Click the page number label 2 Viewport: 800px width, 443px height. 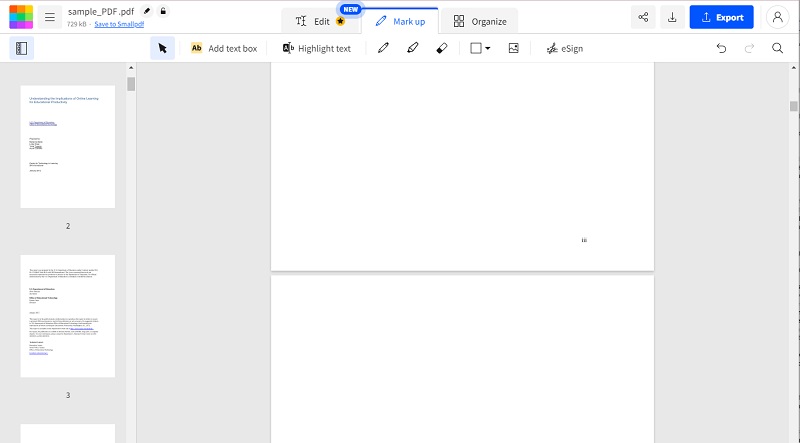[x=68, y=226]
